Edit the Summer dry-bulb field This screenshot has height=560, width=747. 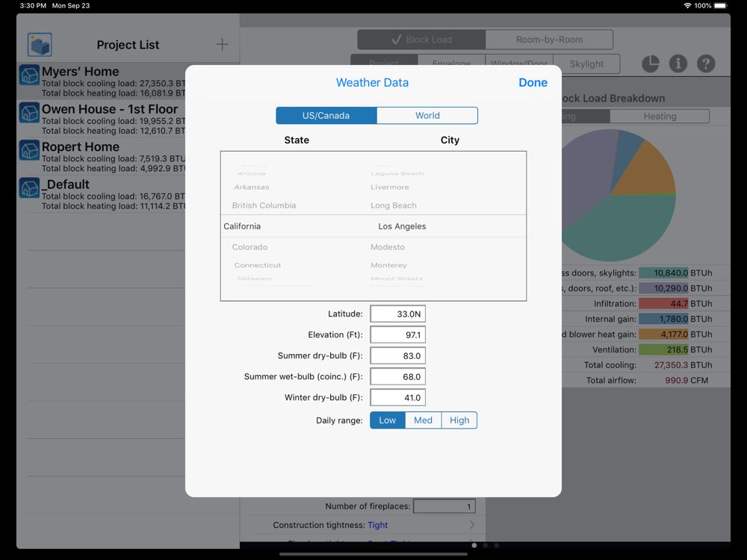pos(398,355)
